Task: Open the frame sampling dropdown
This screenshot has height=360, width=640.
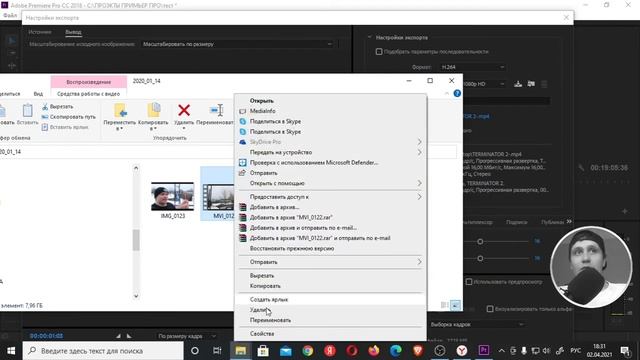Action: tap(477, 324)
